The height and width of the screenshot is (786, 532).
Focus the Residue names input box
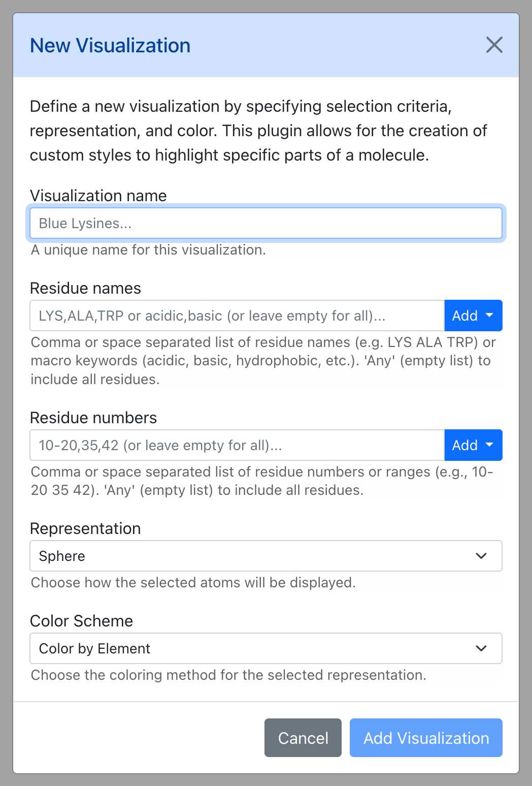click(237, 316)
